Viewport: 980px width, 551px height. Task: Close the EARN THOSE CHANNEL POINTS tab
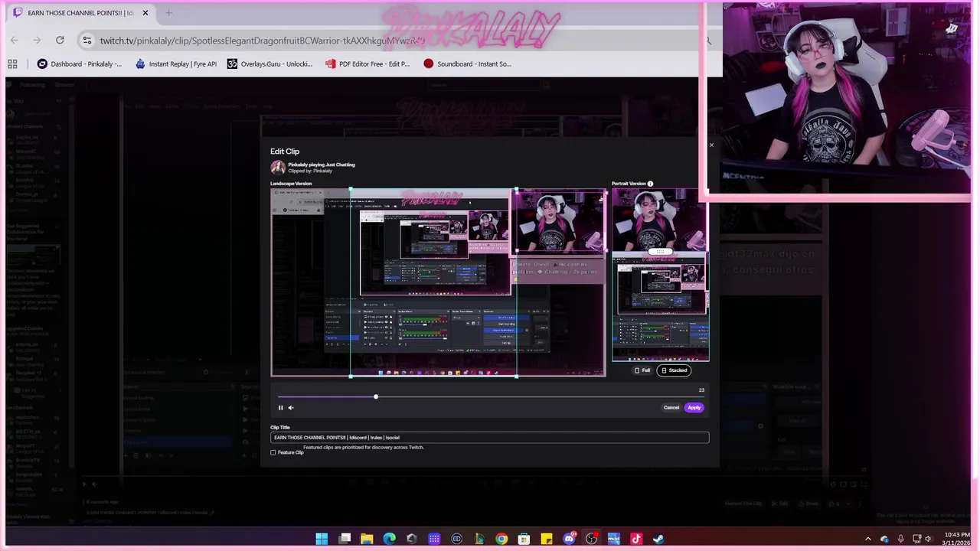point(145,12)
